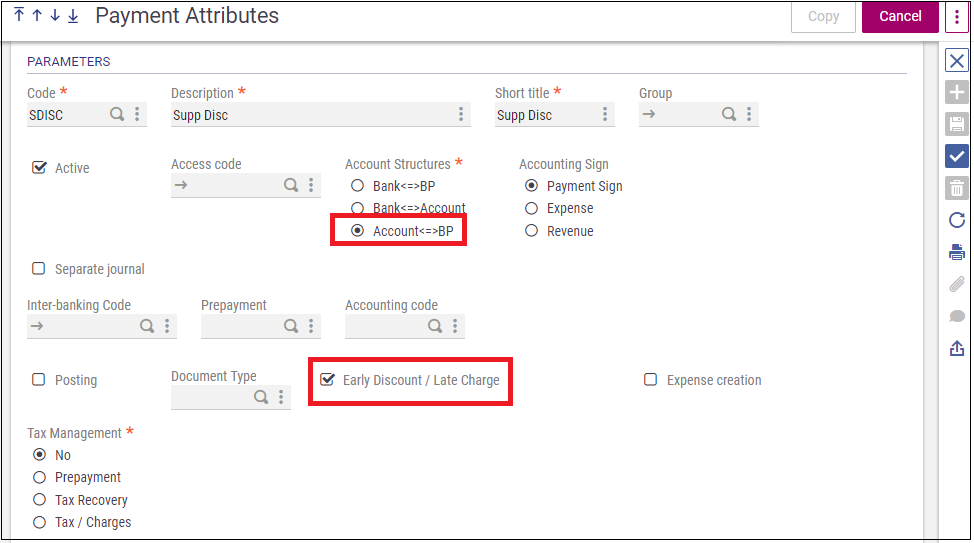Go to previous record arrow
The height and width of the screenshot is (543, 974).
(37, 15)
